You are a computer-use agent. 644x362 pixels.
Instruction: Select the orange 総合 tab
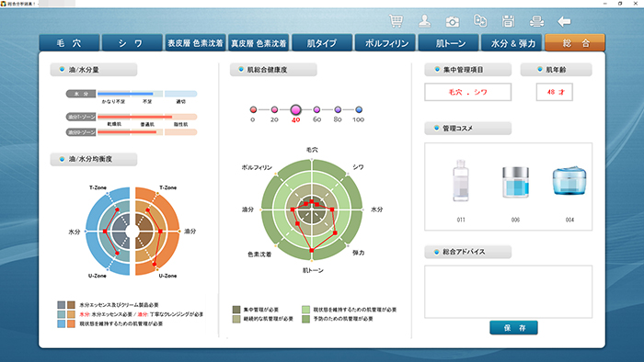575,42
